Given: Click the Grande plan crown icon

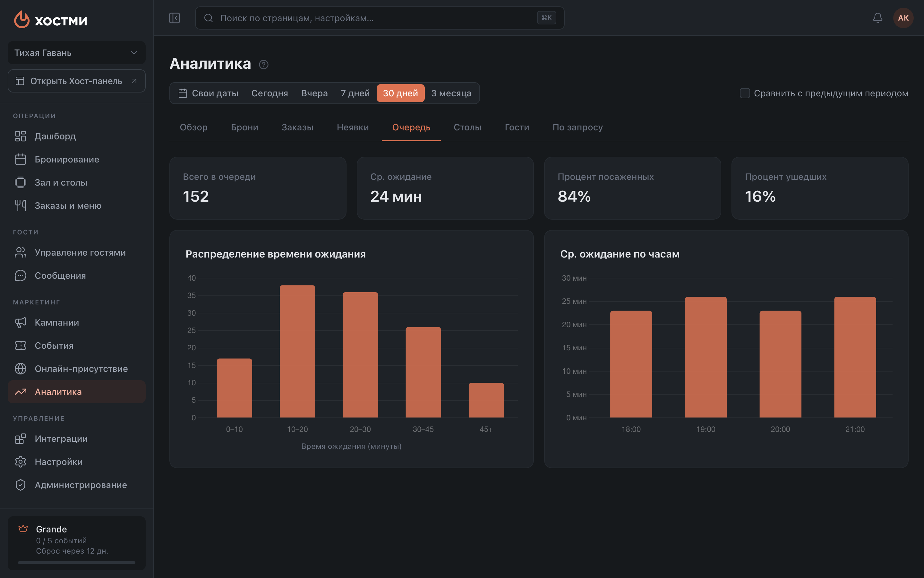Looking at the screenshot, I should click(x=23, y=529).
